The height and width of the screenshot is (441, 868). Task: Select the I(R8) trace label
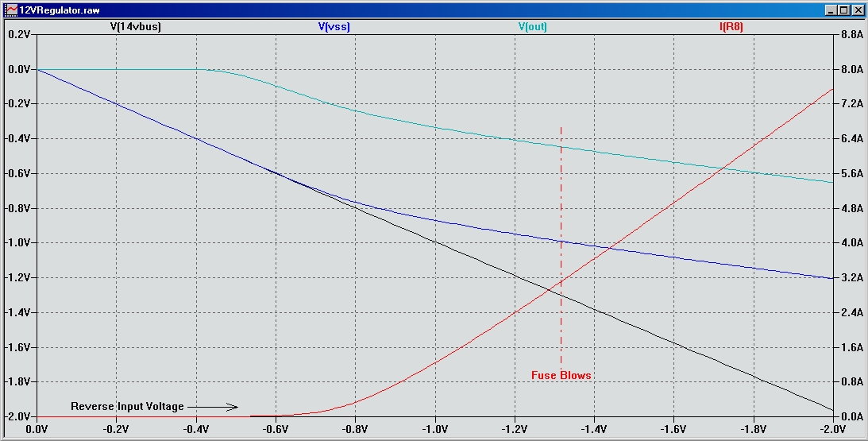point(731,26)
